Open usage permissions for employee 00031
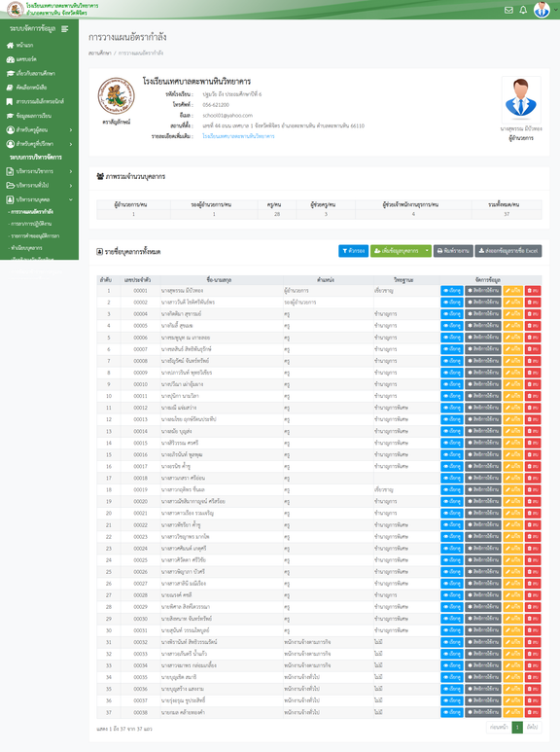 coord(483,630)
